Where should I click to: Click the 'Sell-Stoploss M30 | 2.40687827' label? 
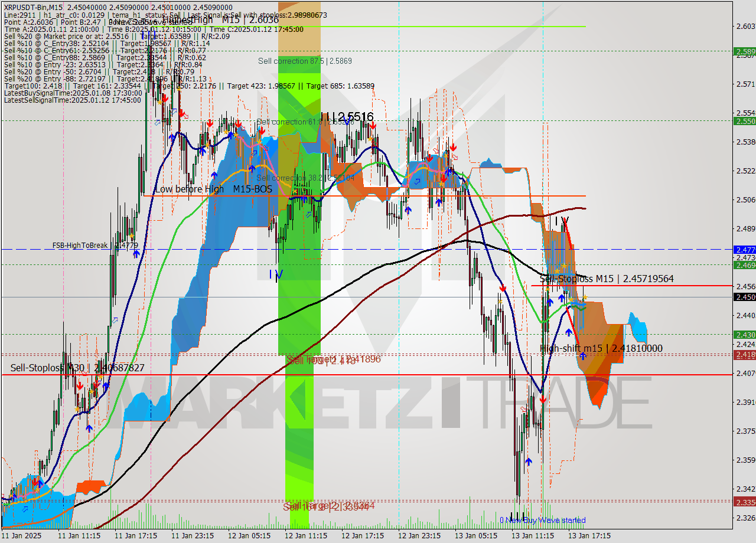77,368
